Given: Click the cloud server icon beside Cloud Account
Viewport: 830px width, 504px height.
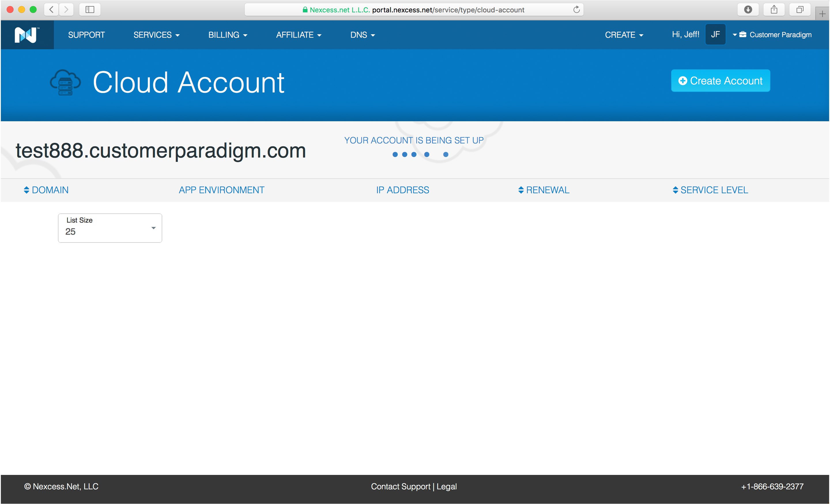Looking at the screenshot, I should pos(65,82).
